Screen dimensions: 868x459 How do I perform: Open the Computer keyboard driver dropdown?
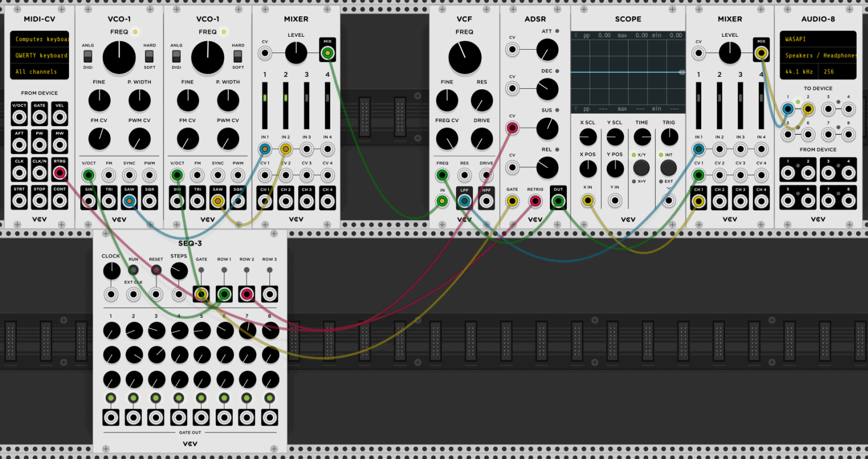click(40, 39)
